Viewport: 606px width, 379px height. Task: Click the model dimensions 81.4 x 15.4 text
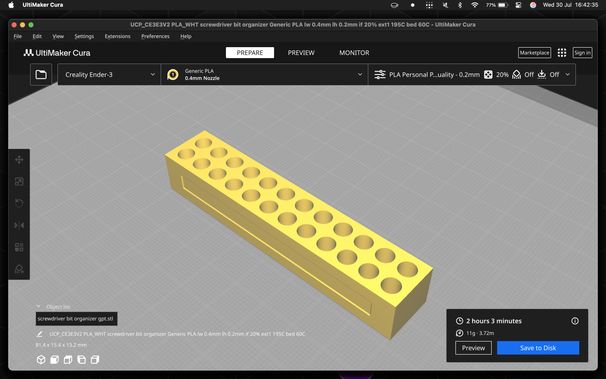click(61, 345)
